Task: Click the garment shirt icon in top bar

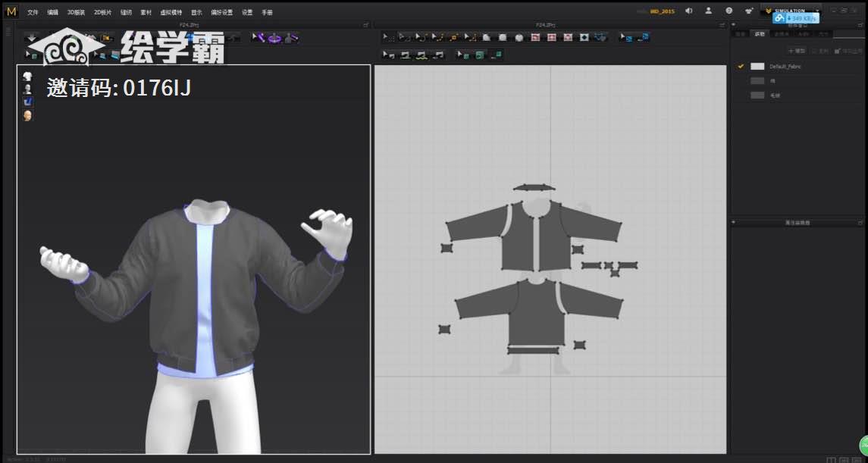Action: [749, 11]
